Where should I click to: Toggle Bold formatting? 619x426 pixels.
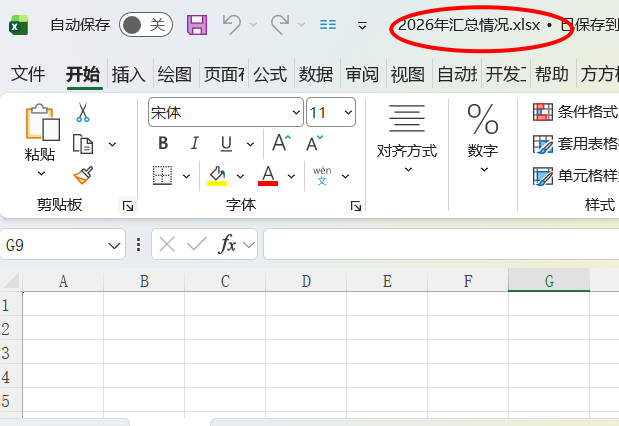pos(163,143)
